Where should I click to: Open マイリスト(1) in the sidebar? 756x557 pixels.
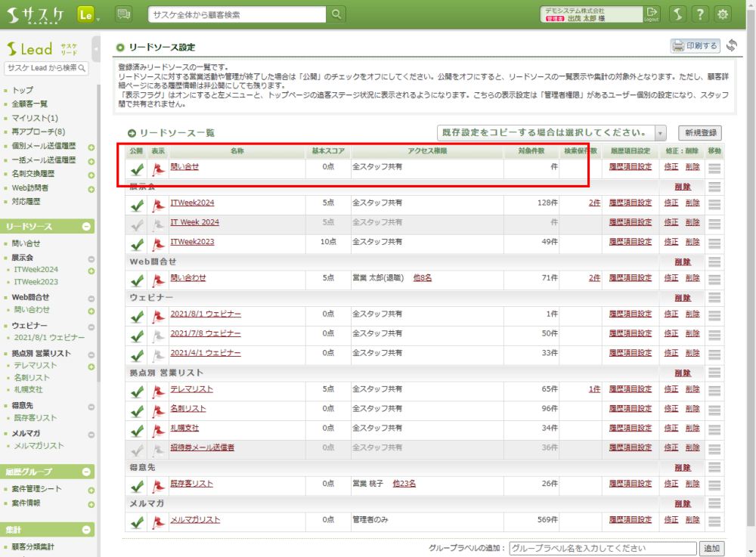[x=35, y=118]
